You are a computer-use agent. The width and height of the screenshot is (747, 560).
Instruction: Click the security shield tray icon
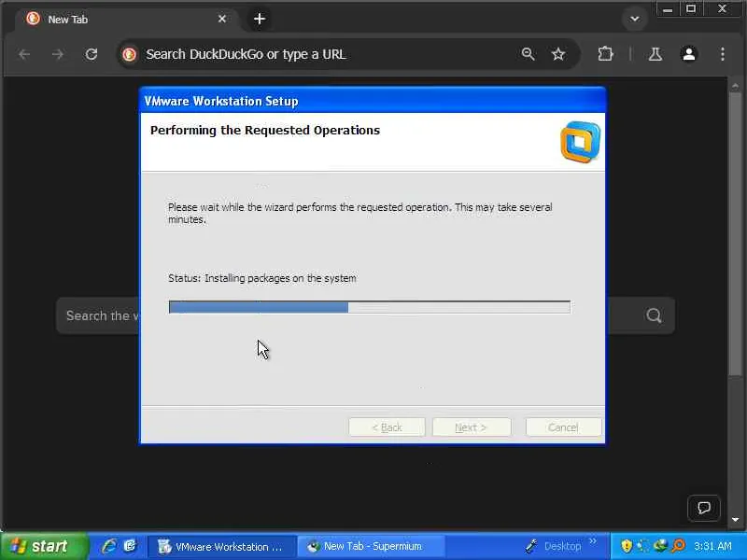(x=627, y=546)
